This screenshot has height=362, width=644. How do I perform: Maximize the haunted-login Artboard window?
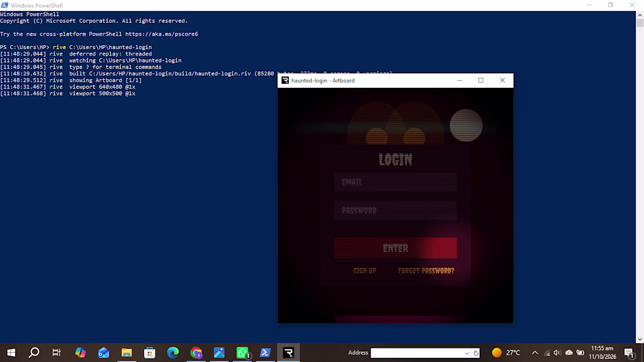[x=481, y=80]
